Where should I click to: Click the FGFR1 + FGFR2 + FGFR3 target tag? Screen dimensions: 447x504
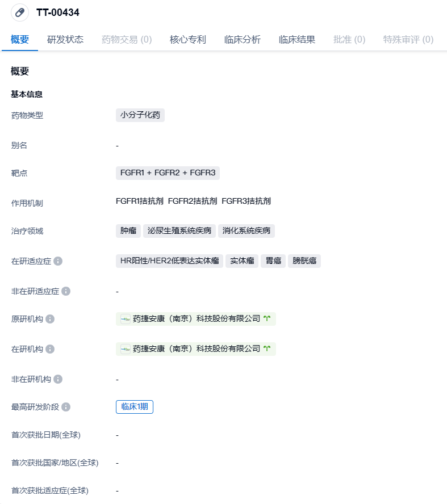(x=168, y=173)
